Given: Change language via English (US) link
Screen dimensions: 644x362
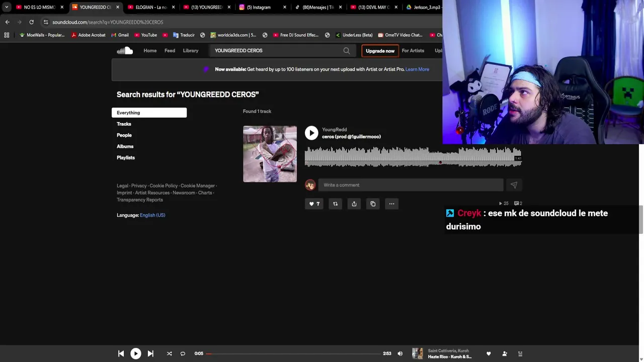Looking at the screenshot, I should pyautogui.click(x=152, y=215).
